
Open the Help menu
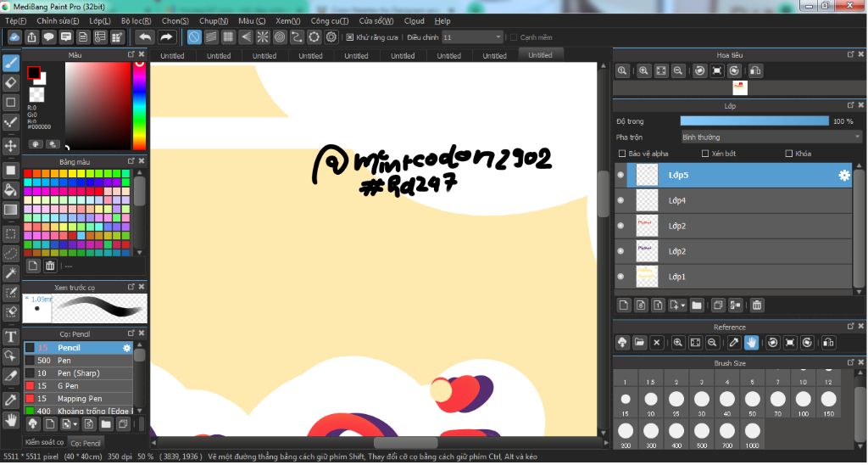coord(442,21)
